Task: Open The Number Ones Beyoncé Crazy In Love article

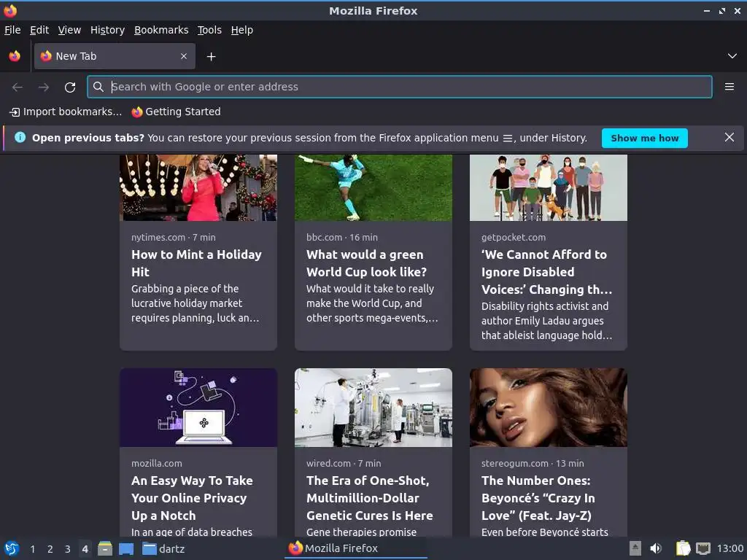Action: tap(538, 498)
